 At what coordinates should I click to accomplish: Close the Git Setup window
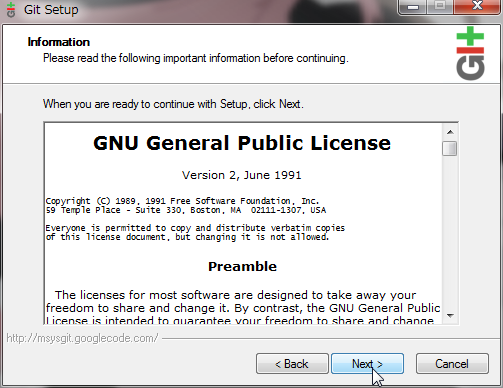point(477,6)
